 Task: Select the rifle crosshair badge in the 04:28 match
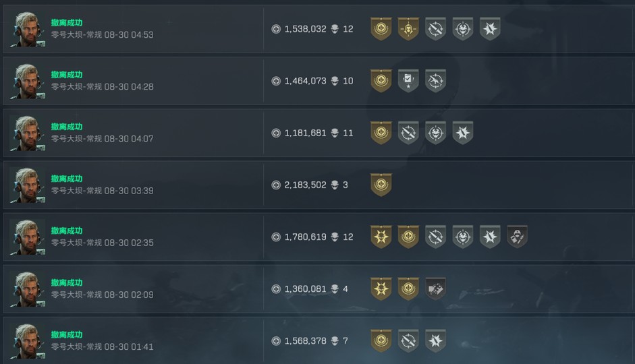tap(435, 81)
